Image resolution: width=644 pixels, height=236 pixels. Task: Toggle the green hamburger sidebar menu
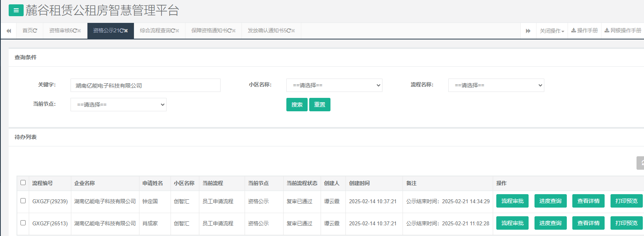(16, 10)
